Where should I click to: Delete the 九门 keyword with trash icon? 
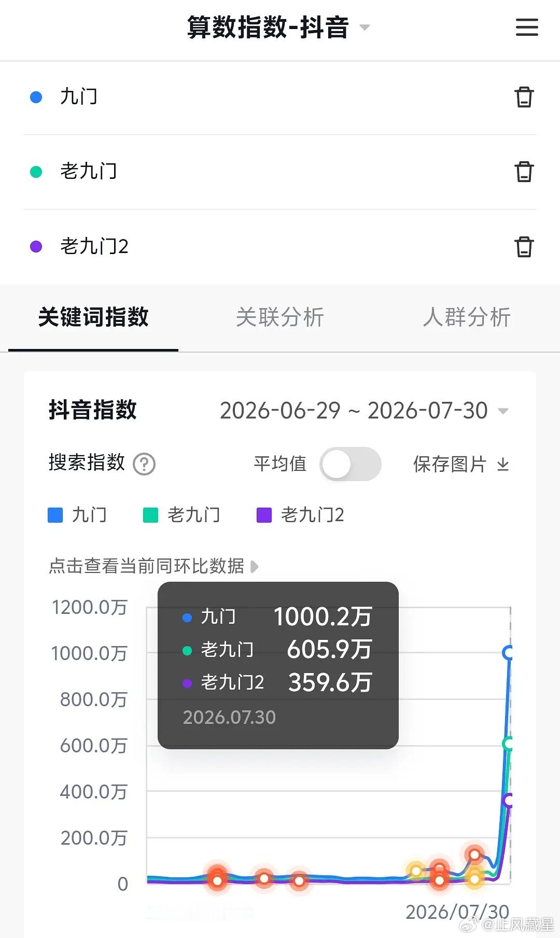point(524,97)
